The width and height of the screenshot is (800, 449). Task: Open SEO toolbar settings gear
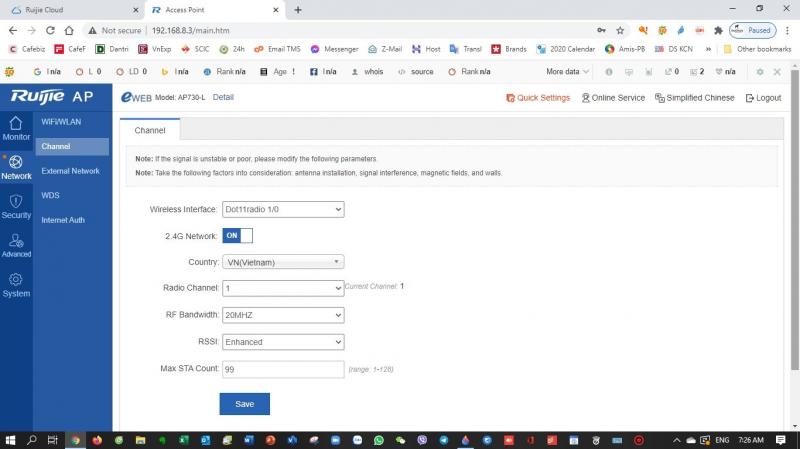pyautogui.click(x=760, y=72)
